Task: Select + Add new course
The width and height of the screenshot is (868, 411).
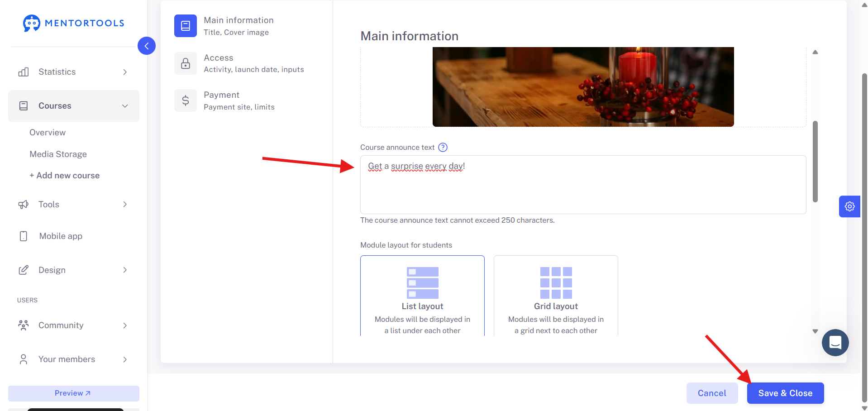Action: tap(64, 176)
